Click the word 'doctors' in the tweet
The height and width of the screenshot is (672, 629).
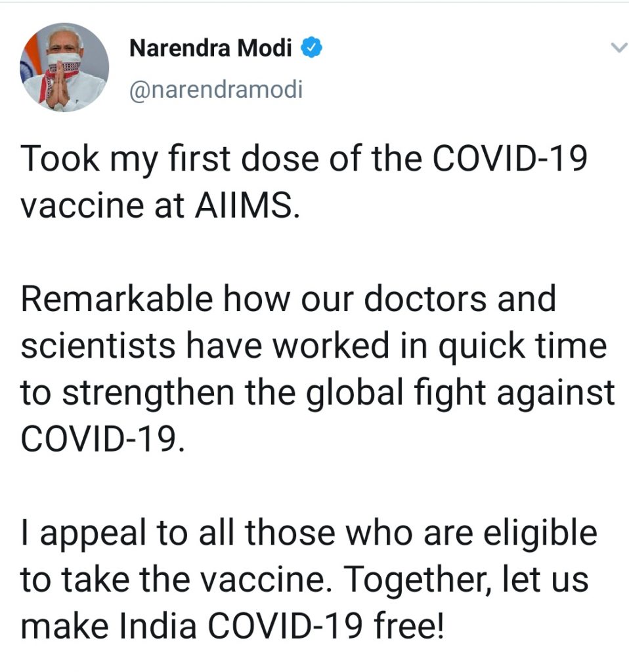425,299
